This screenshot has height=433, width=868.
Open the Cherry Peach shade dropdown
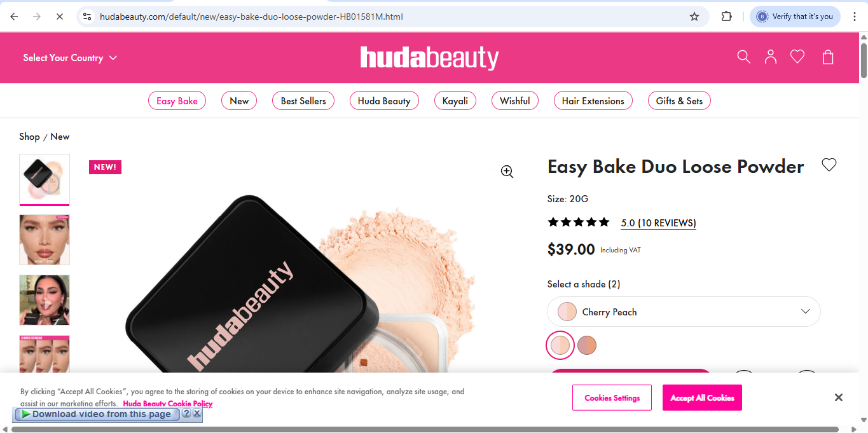click(684, 312)
